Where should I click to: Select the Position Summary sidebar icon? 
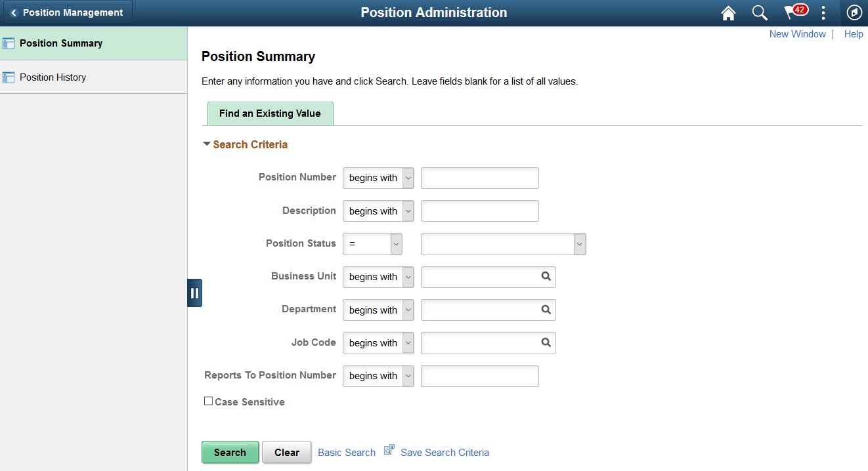click(x=10, y=43)
